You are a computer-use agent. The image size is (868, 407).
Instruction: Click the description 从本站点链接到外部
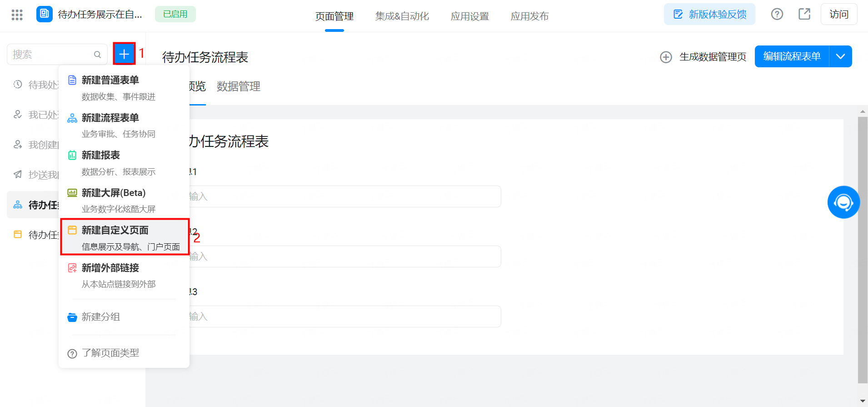119,284
